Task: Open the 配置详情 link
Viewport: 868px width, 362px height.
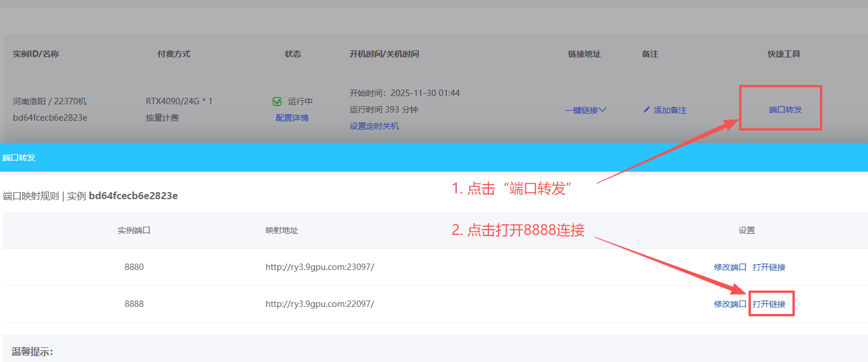Action: pos(292,118)
